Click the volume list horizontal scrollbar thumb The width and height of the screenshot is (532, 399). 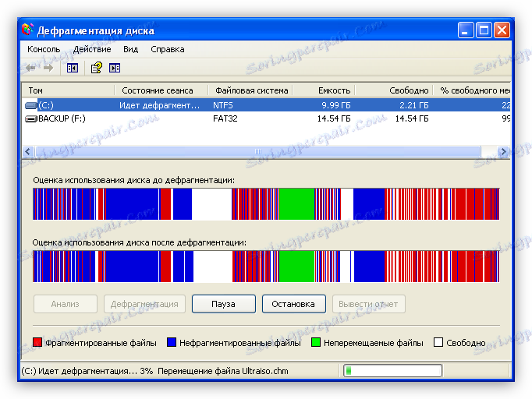coord(258,151)
